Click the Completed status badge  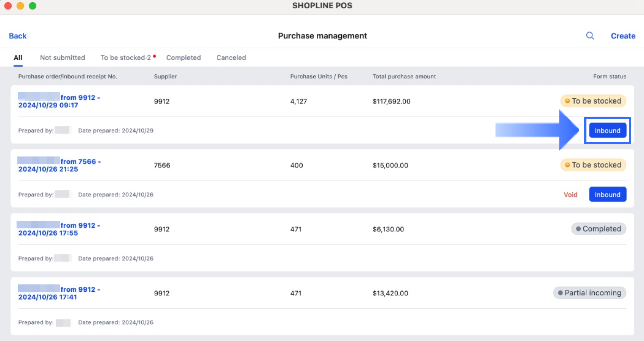599,229
